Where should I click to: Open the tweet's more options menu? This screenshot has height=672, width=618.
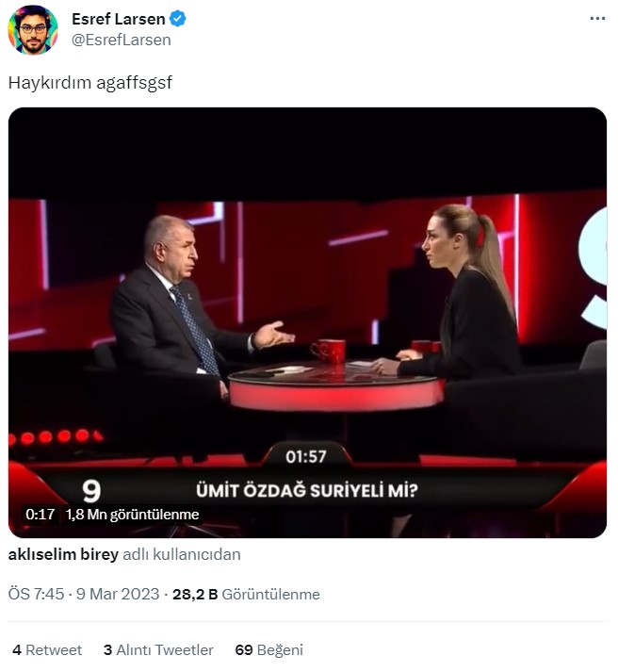coord(597,19)
